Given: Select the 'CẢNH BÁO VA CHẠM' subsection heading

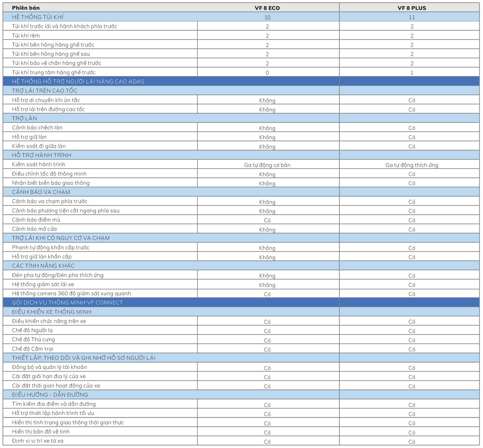Looking at the screenshot, I should (x=41, y=192).
